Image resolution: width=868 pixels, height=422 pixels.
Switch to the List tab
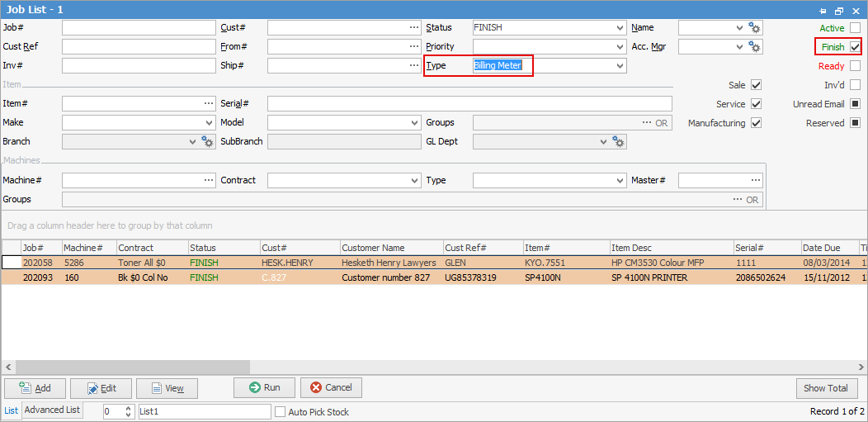click(12, 410)
